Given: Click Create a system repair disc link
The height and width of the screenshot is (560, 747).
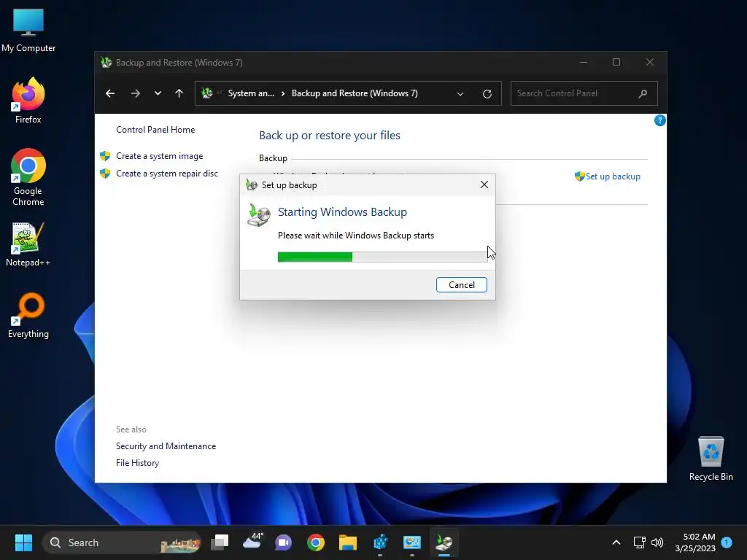Looking at the screenshot, I should [167, 174].
